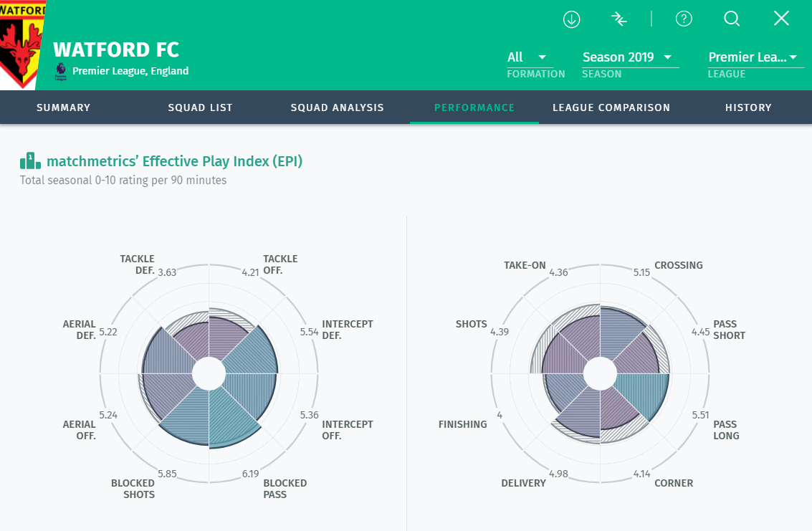Viewport: 812px width, 531px height.
Task: Click the EPI podium icon
Action: pyautogui.click(x=30, y=161)
